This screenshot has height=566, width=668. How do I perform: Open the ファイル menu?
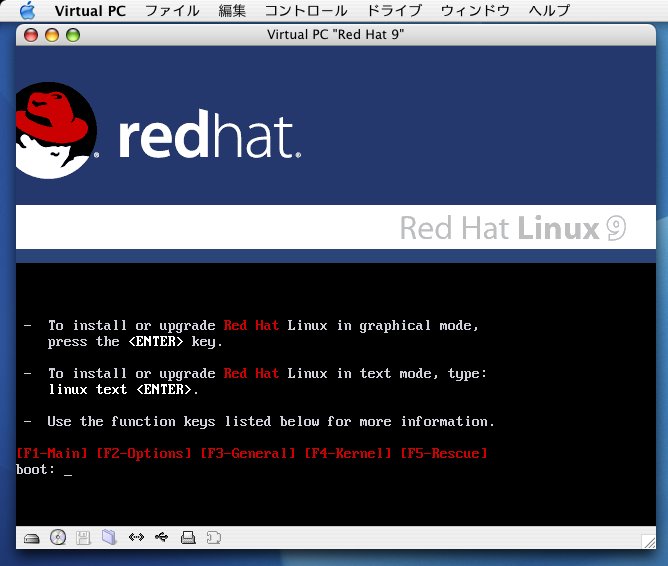(x=172, y=11)
